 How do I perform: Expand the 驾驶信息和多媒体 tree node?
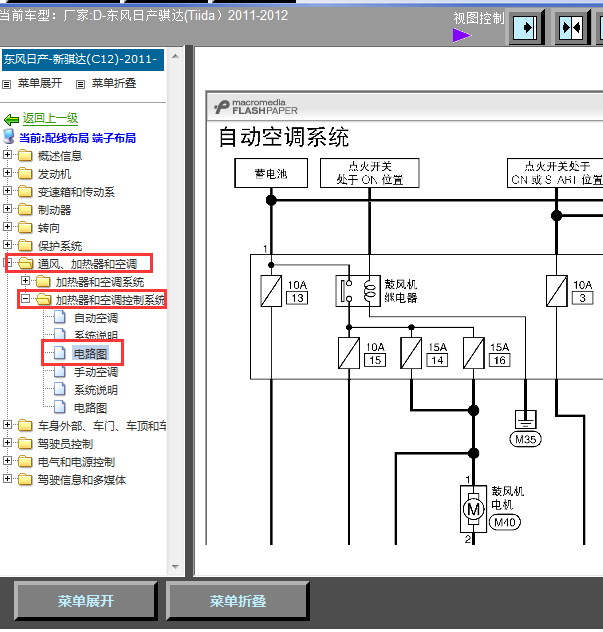pos(7,478)
